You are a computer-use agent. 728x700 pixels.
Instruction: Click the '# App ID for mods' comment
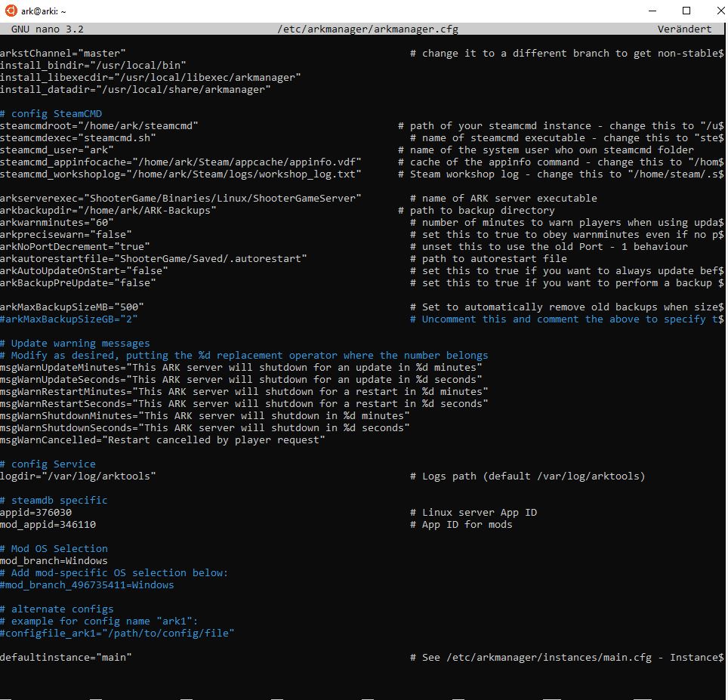point(461,524)
